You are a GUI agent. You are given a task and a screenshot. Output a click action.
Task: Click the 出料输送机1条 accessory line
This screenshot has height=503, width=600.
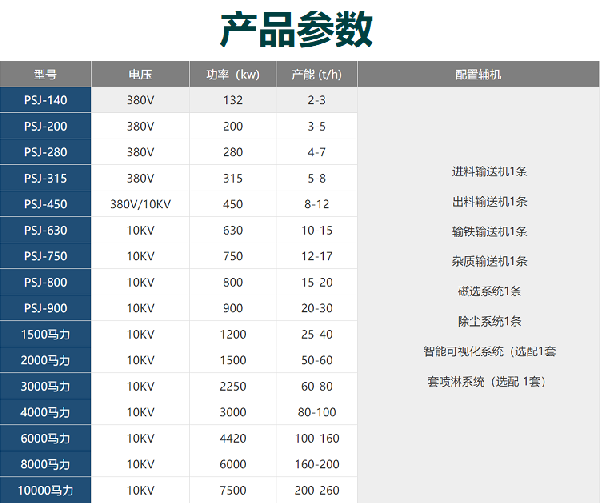pyautogui.click(x=489, y=202)
